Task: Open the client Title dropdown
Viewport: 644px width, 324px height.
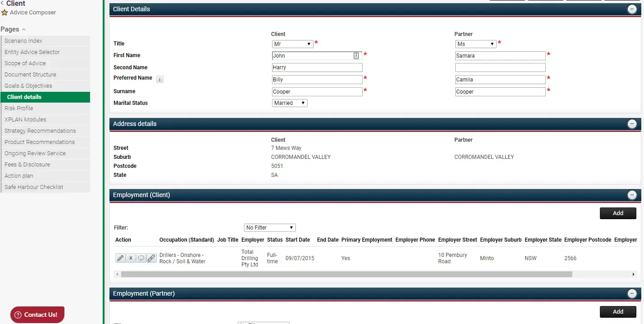Action: pyautogui.click(x=293, y=44)
